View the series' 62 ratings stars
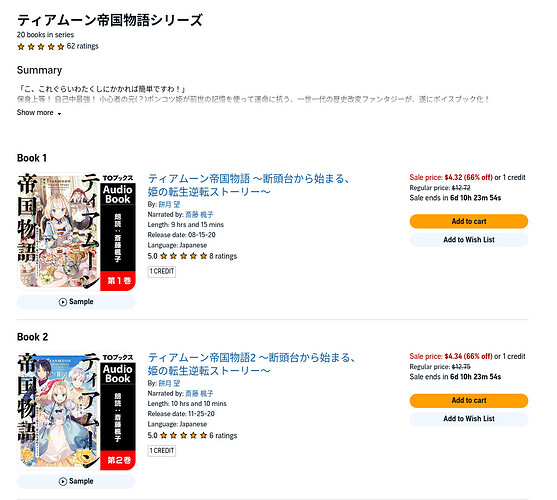This screenshot has width=557, height=500. coord(41,47)
